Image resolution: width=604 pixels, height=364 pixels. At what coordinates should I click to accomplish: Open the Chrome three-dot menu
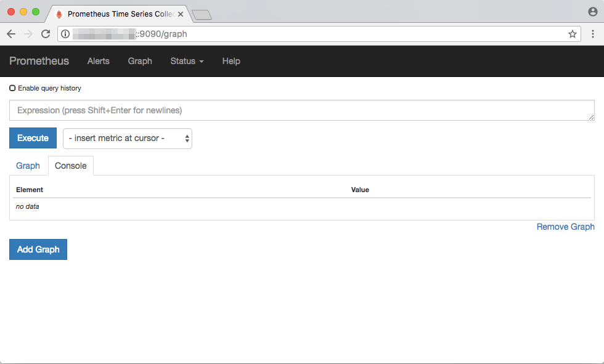pyautogui.click(x=593, y=34)
